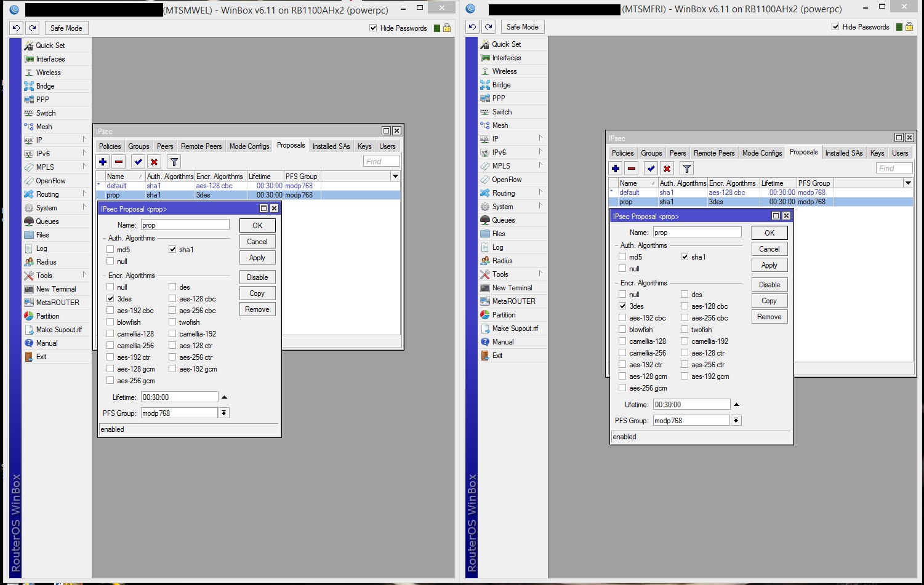Image resolution: width=924 pixels, height=585 pixels.
Task: Switch to Policies tab in MTSMWEL IPsec
Action: click(x=110, y=146)
